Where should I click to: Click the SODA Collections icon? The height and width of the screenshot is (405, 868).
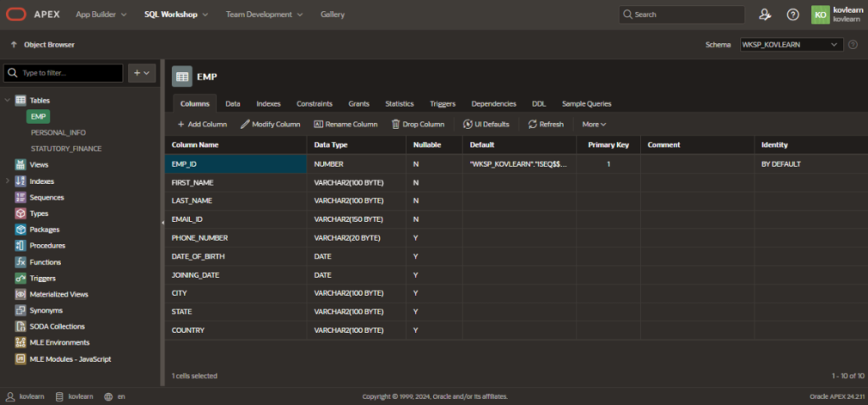[x=20, y=326]
